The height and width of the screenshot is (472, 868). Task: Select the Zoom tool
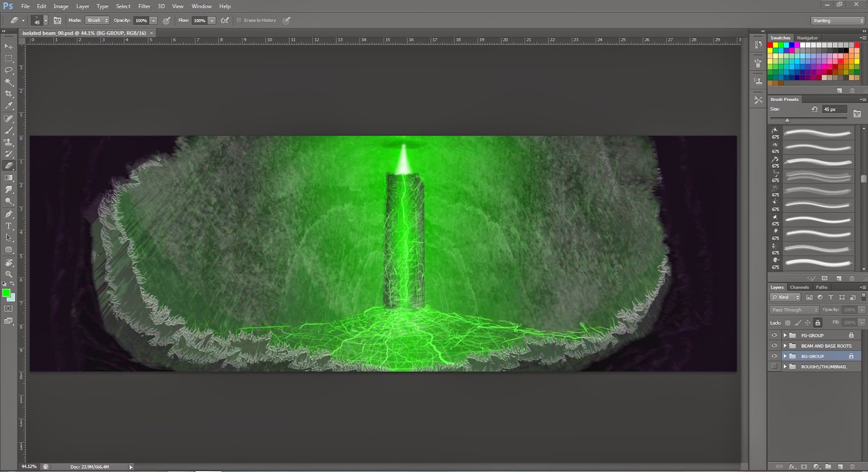tap(9, 274)
